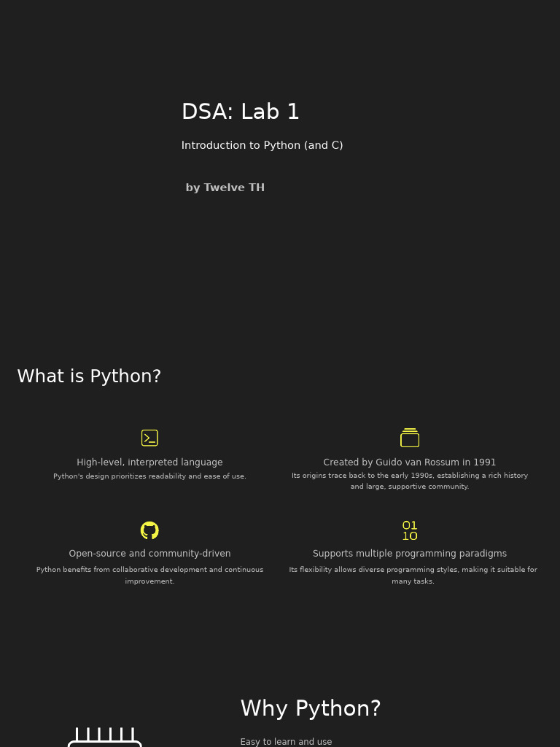Image resolution: width=560 pixels, height=747 pixels.
Task: Select "Open-source and community-driven" heading
Action: point(149,554)
